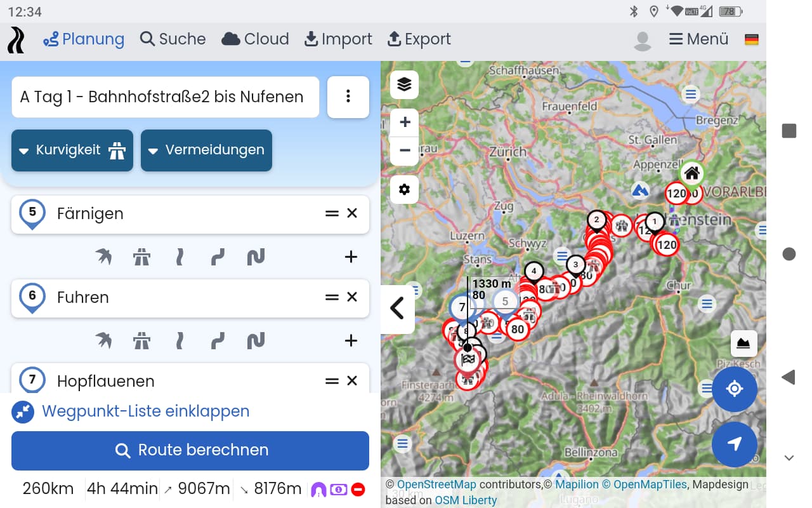The image size is (812, 508).
Task: Switch to the Suche tab
Action: click(x=173, y=39)
